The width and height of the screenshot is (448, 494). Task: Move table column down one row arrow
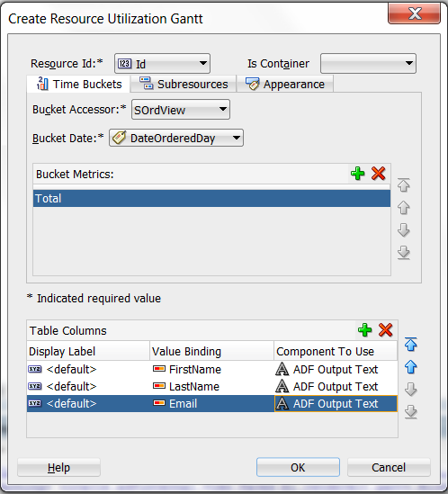click(411, 390)
